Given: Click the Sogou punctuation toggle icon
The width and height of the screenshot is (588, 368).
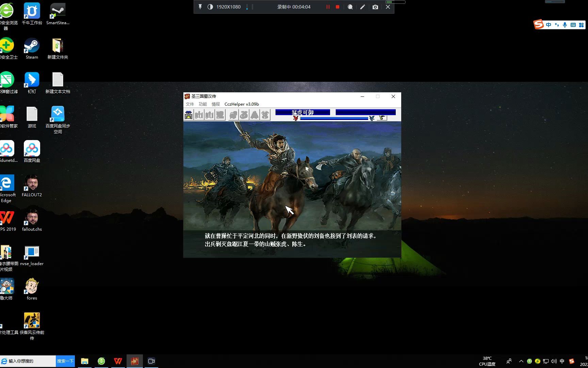Looking at the screenshot, I should click(x=557, y=25).
